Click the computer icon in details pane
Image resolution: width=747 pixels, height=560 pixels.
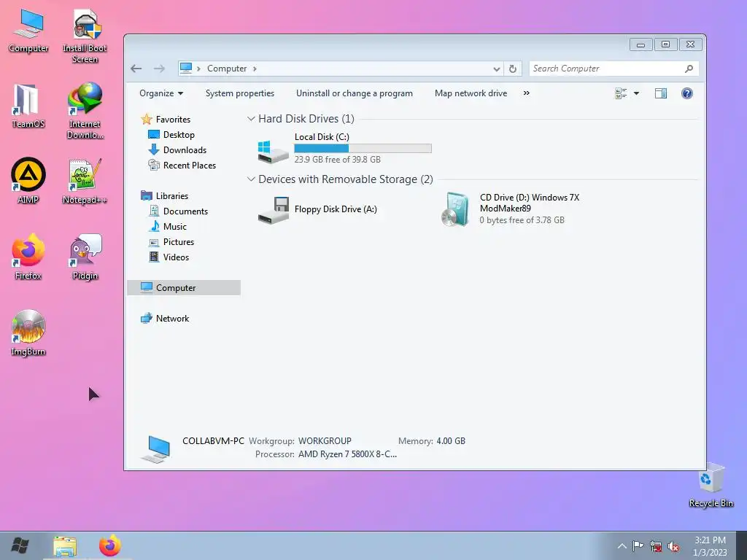[156, 449]
